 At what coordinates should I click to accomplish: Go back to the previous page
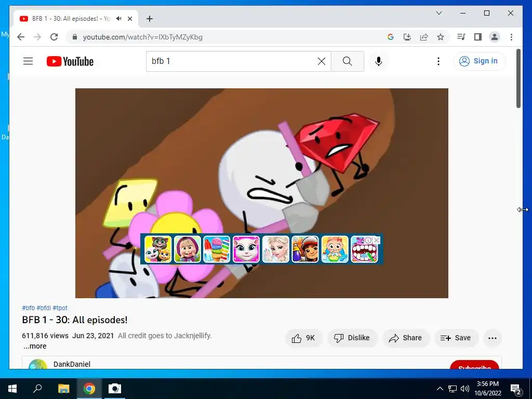click(21, 37)
